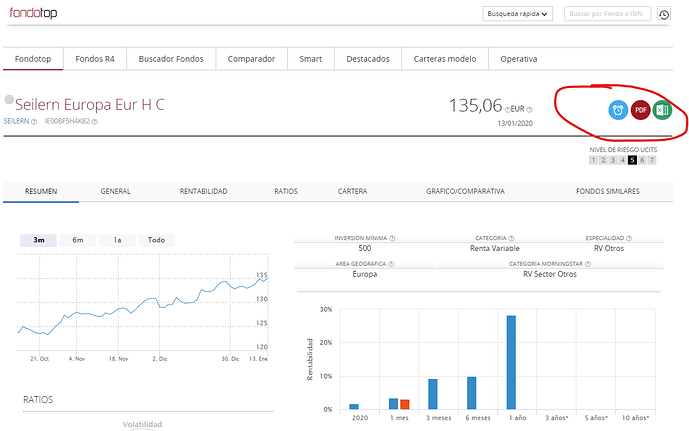
Task: Click the 1 año blue return bar
Action: [511, 362]
